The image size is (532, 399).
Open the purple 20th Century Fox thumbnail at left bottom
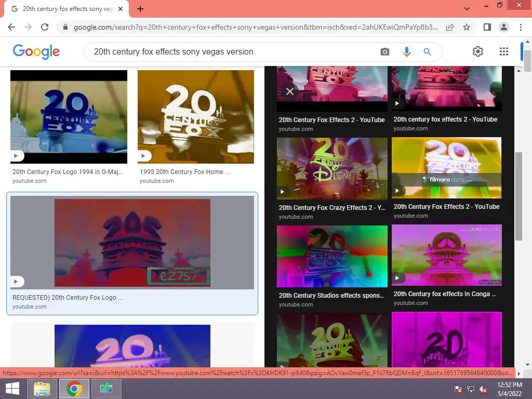point(132,345)
